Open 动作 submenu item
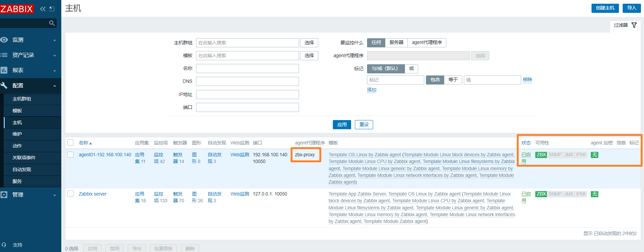 pyautogui.click(x=17, y=146)
